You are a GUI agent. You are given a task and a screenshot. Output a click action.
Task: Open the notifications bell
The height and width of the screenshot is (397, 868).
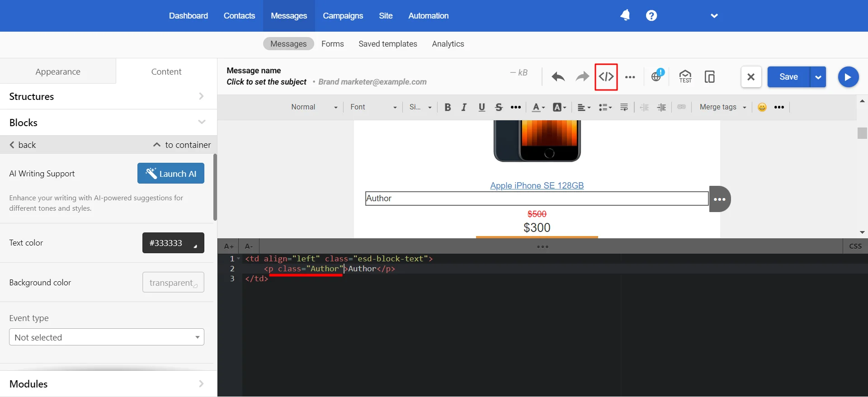(x=625, y=15)
